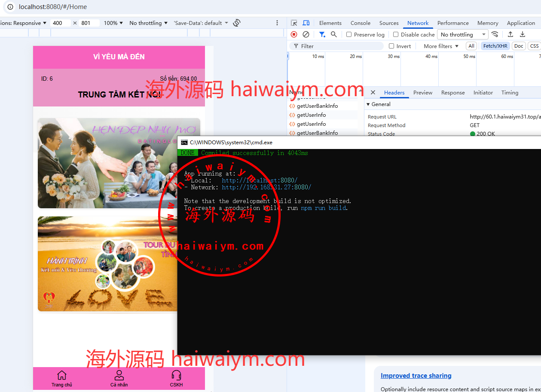
Task: Open the No throttling dropdown in Network panel
Action: click(x=463, y=34)
